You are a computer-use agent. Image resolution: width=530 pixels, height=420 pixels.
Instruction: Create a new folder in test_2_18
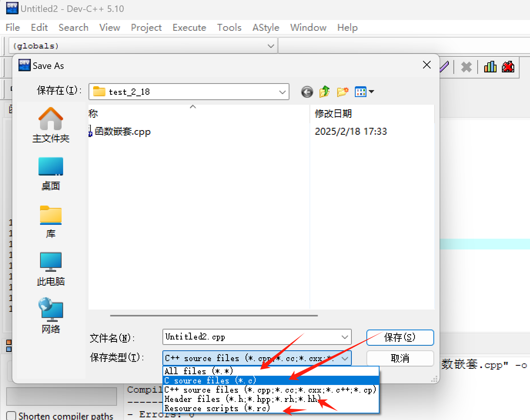click(x=343, y=92)
